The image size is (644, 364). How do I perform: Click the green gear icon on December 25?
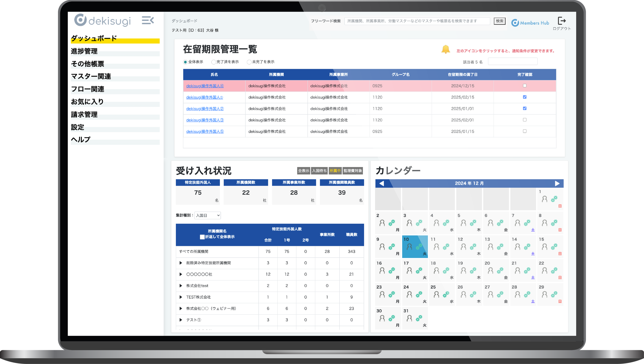click(446, 295)
